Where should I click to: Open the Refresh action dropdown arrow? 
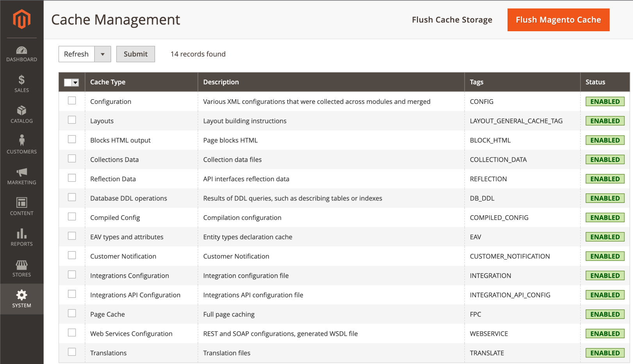(103, 54)
